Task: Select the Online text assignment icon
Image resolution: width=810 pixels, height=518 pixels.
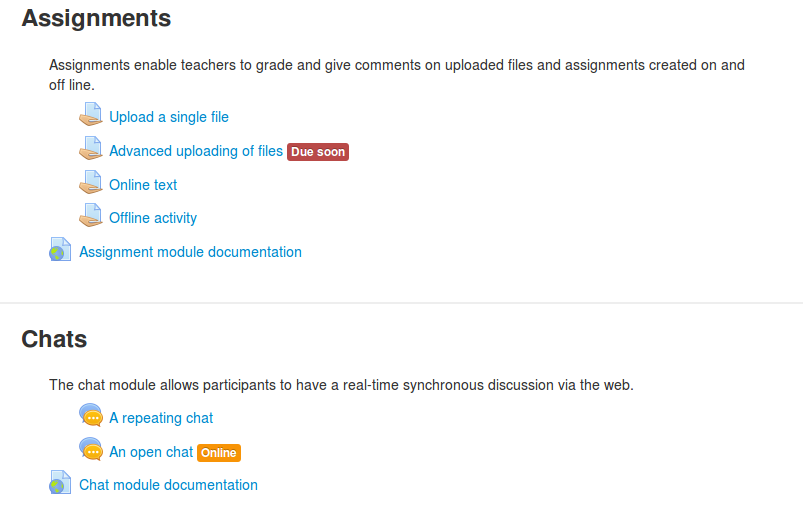Action: coord(91,182)
